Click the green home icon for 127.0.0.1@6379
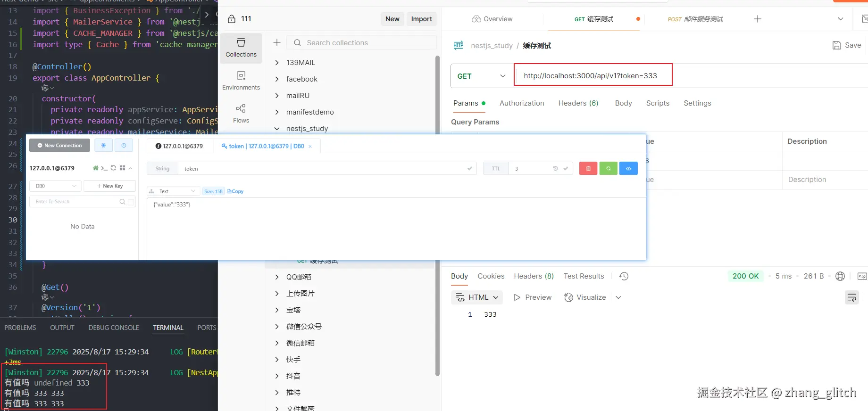The width and height of the screenshot is (868, 411). click(96, 168)
